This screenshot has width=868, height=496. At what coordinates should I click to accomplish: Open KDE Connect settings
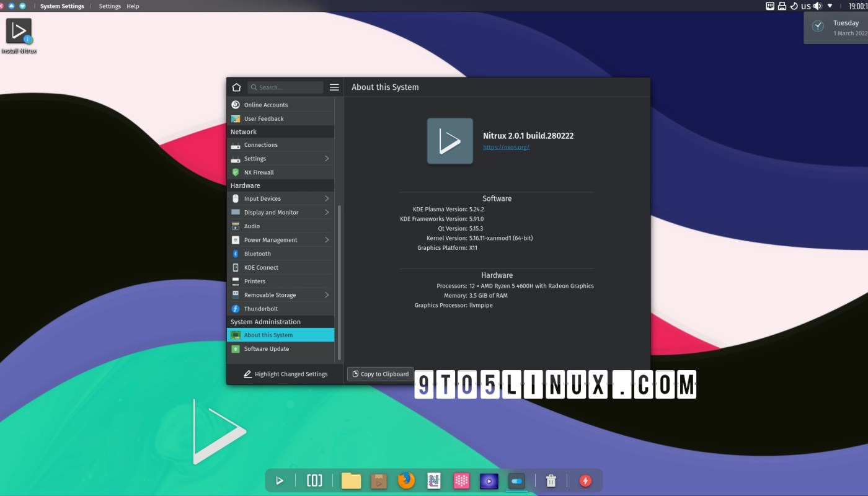point(281,267)
